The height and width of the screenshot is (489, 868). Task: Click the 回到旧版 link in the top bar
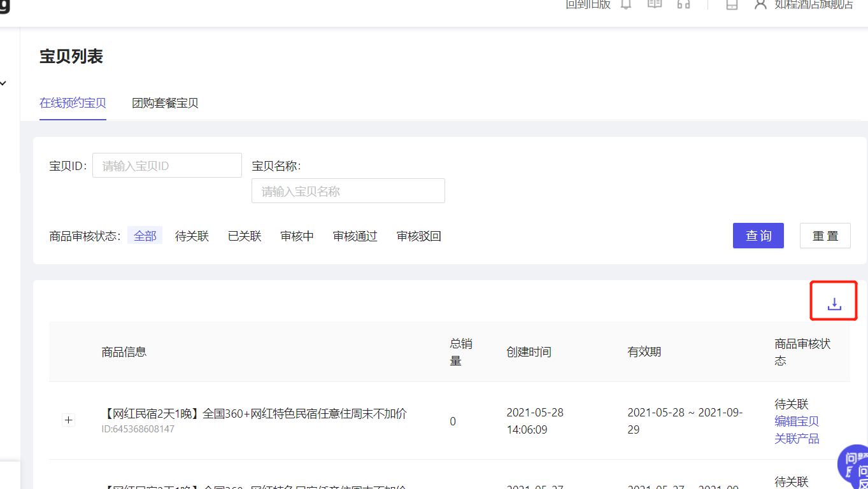[588, 4]
